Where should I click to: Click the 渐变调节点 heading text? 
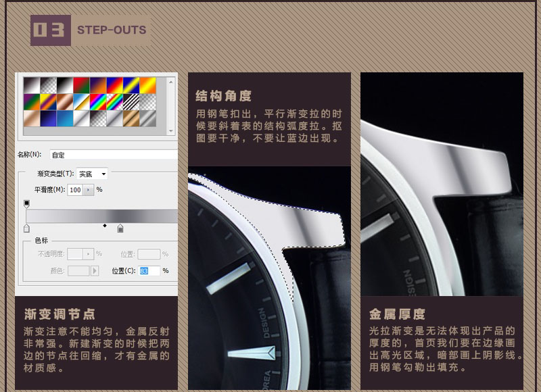tap(60, 314)
